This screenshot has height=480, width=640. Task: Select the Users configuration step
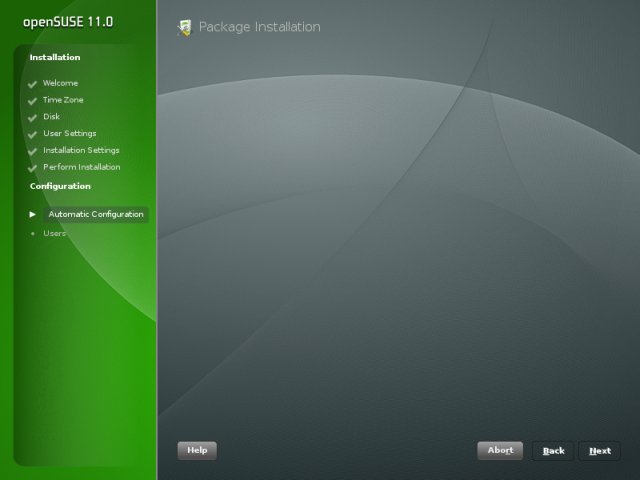(x=54, y=233)
